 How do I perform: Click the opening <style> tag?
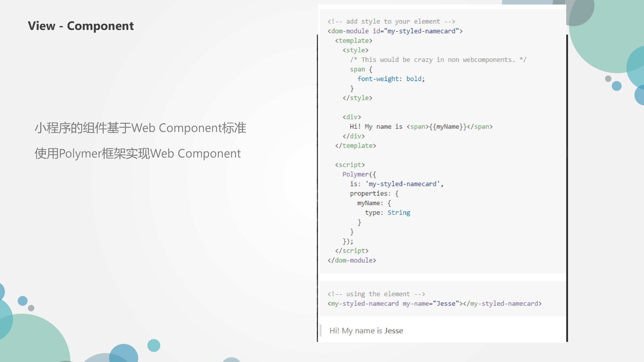coord(355,50)
